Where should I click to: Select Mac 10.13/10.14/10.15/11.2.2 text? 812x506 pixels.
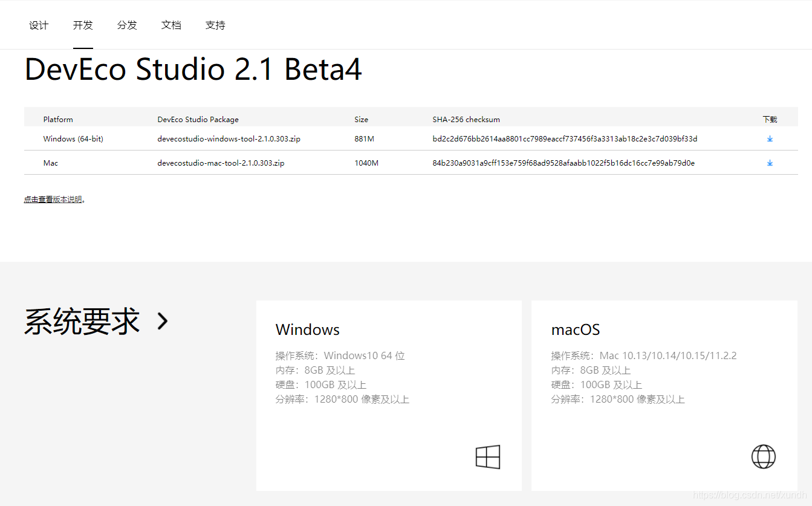coord(668,355)
